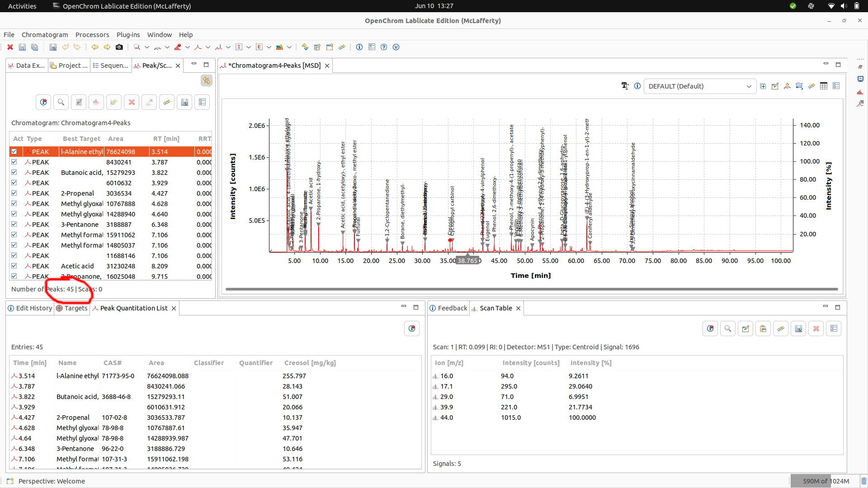Uncheck the l-Alanine ethyl peak checkbox
Image resolution: width=868 pixels, height=488 pixels.
point(14,152)
